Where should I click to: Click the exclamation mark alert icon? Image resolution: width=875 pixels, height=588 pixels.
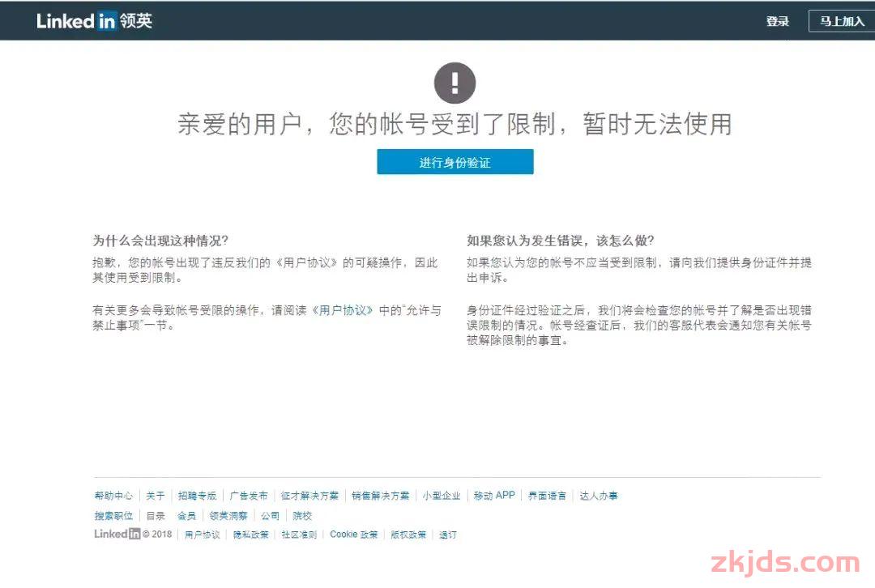455,81
